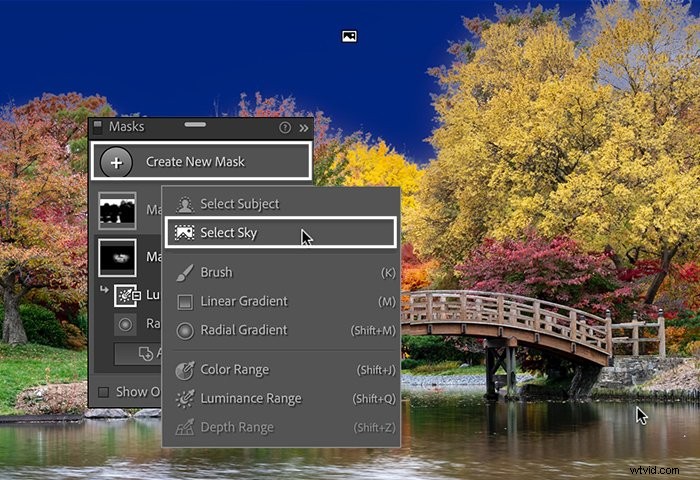Click the Color Range eyedropper icon
This screenshot has height=480, width=700.
(x=185, y=370)
